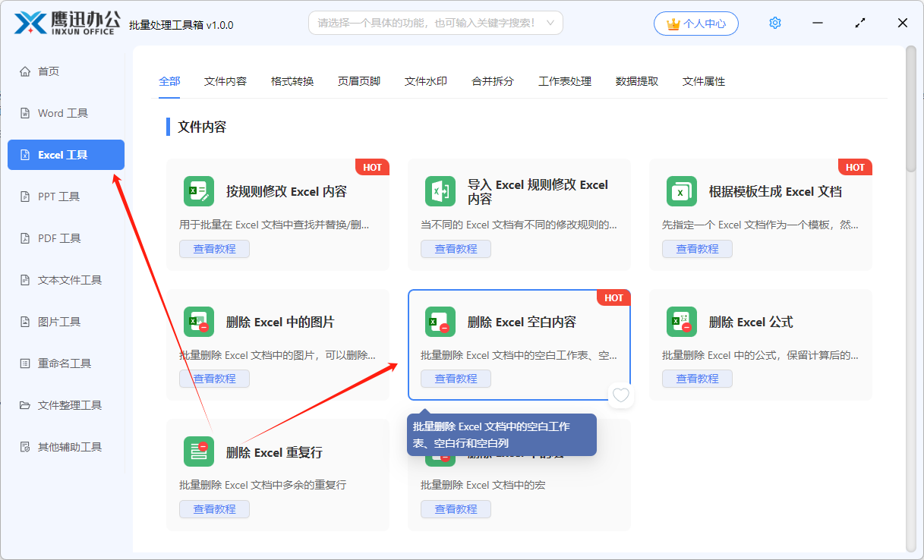Click the 删除 Excel 重复行 tool icon
Screen dimensions: 924x560
198,452
